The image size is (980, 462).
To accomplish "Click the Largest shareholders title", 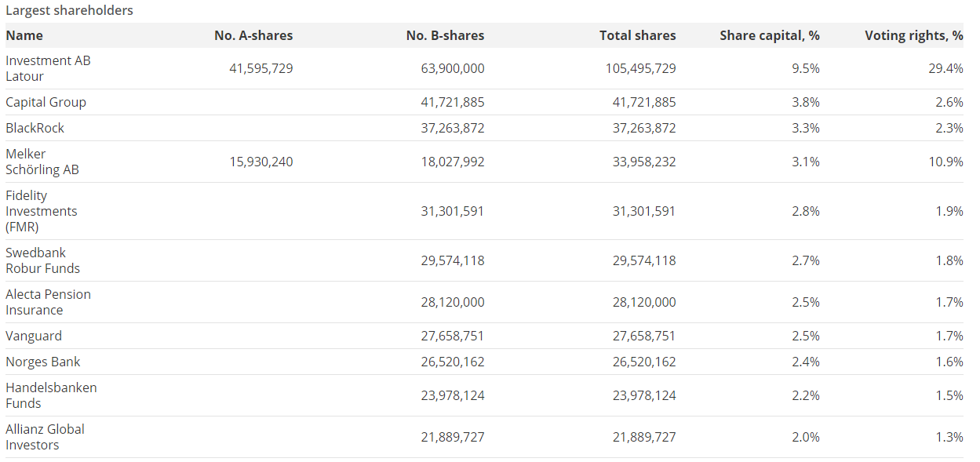I will 69,10.
